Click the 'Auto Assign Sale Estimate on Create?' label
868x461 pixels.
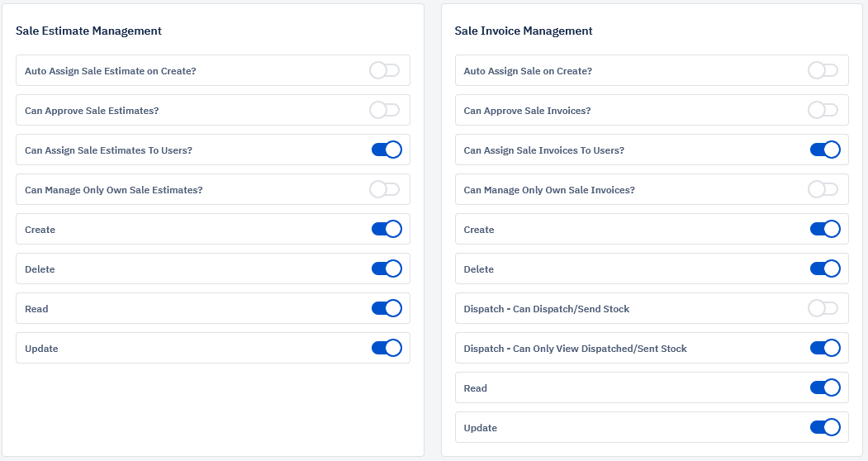(x=110, y=71)
